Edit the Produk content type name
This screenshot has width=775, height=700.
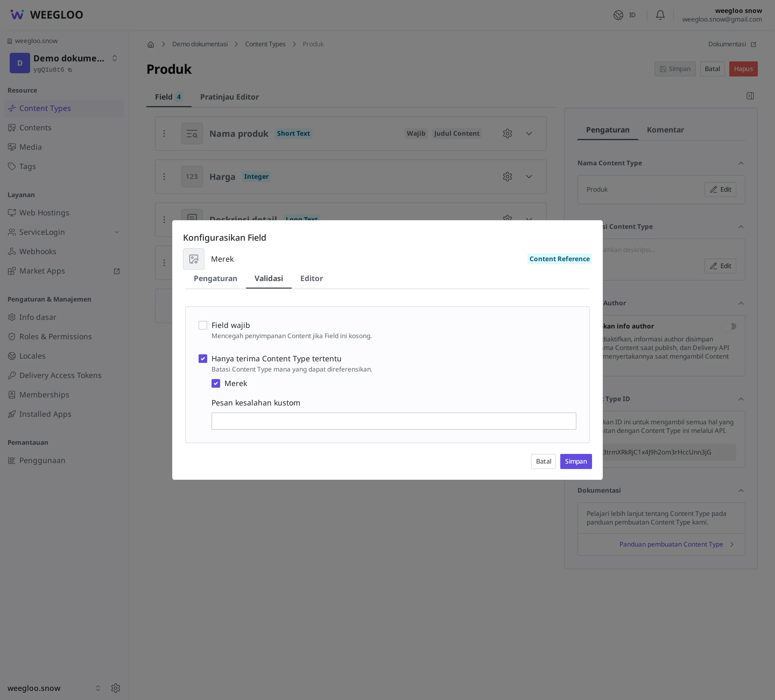click(720, 190)
